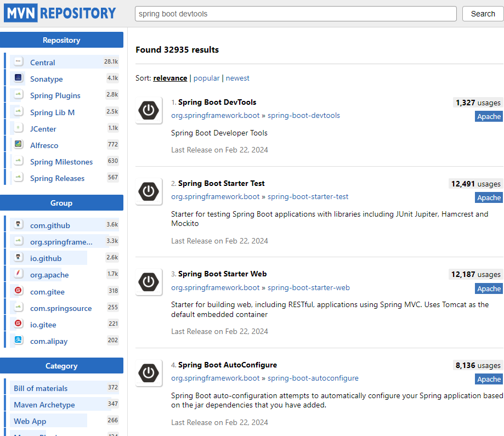Open the Spring Plugins link
The width and height of the screenshot is (504, 436).
click(55, 95)
